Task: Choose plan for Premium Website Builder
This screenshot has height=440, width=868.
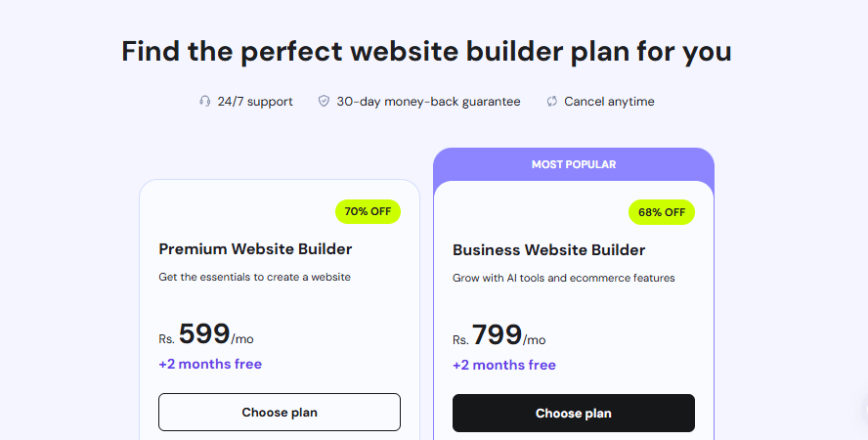Action: (x=280, y=413)
